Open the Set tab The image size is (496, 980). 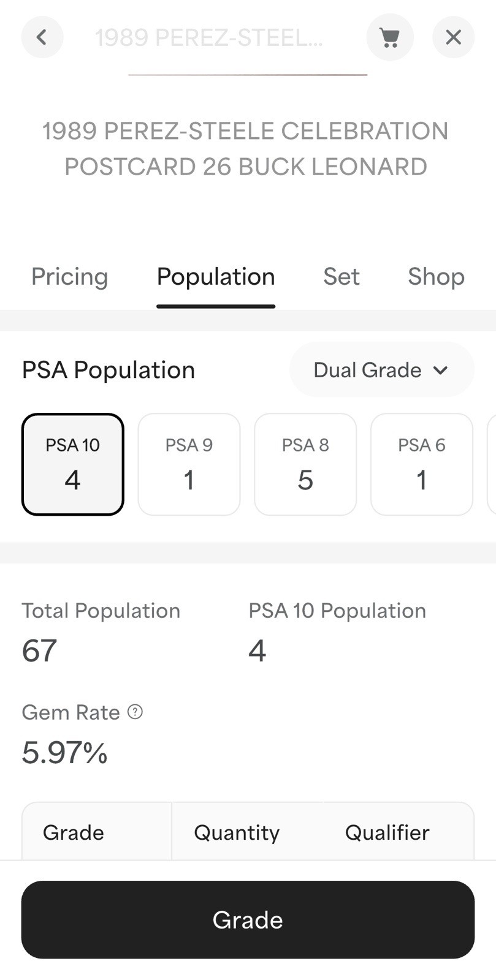coord(341,277)
